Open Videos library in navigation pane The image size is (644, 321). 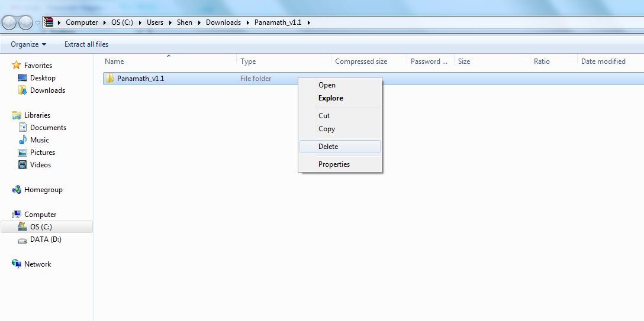(41, 165)
